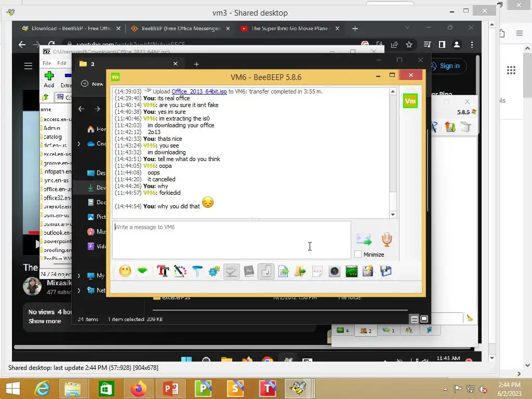532x399 pixels.
Task: Click the camera screenshot icon
Action: tap(335, 271)
